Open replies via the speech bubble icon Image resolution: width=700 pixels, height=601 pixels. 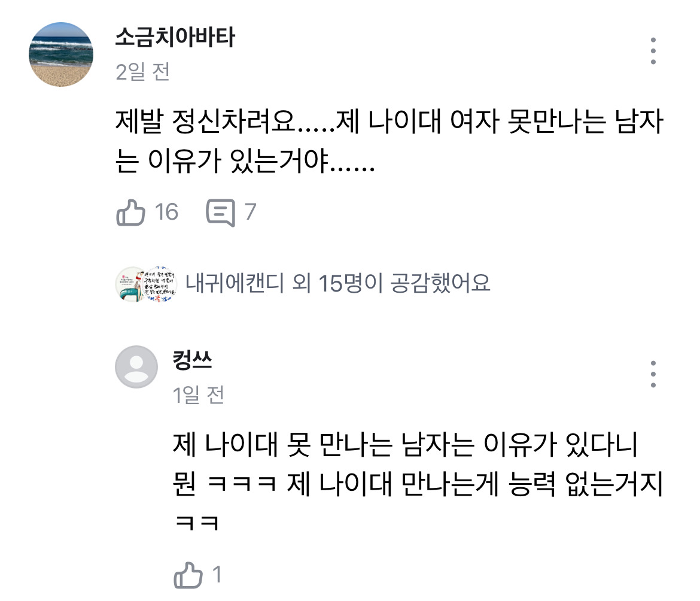click(x=220, y=213)
